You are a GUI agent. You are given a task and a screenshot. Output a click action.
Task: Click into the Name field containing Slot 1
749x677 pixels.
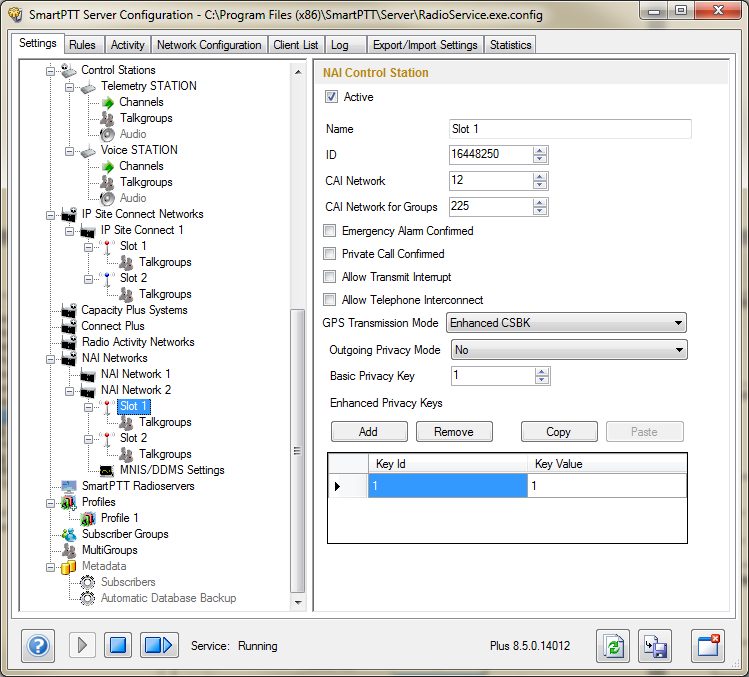(570, 129)
